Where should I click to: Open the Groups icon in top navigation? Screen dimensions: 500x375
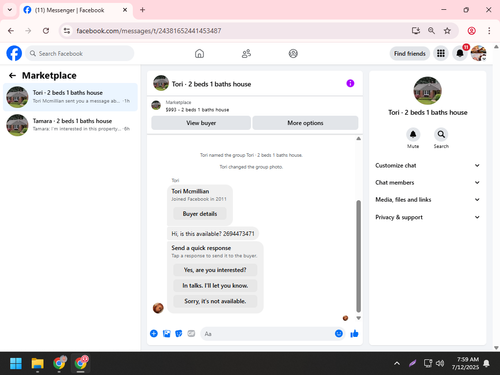pos(293,53)
